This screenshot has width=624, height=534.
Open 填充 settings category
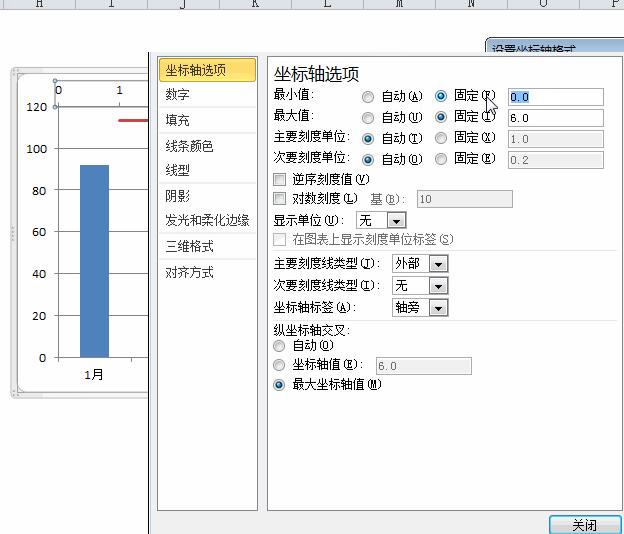178,120
